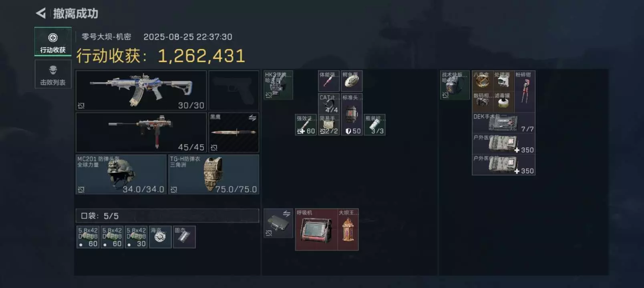Select the HK3 chest rig slot

pos(278,85)
